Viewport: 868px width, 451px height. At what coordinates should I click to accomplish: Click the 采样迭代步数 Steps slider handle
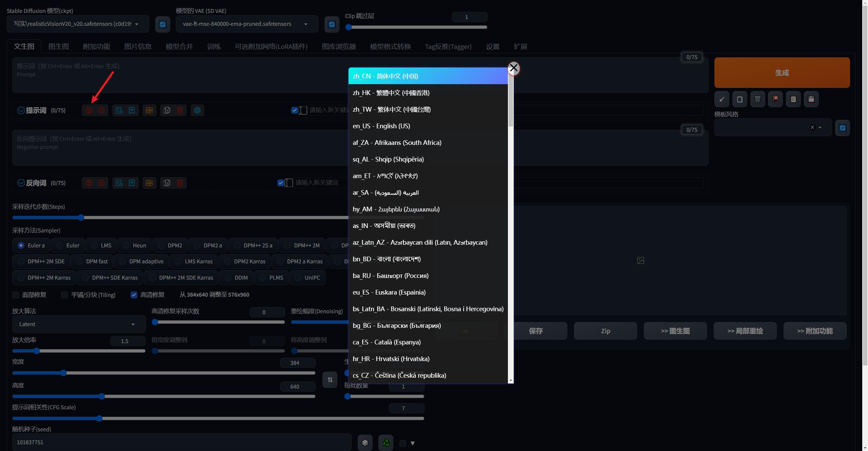tap(81, 218)
